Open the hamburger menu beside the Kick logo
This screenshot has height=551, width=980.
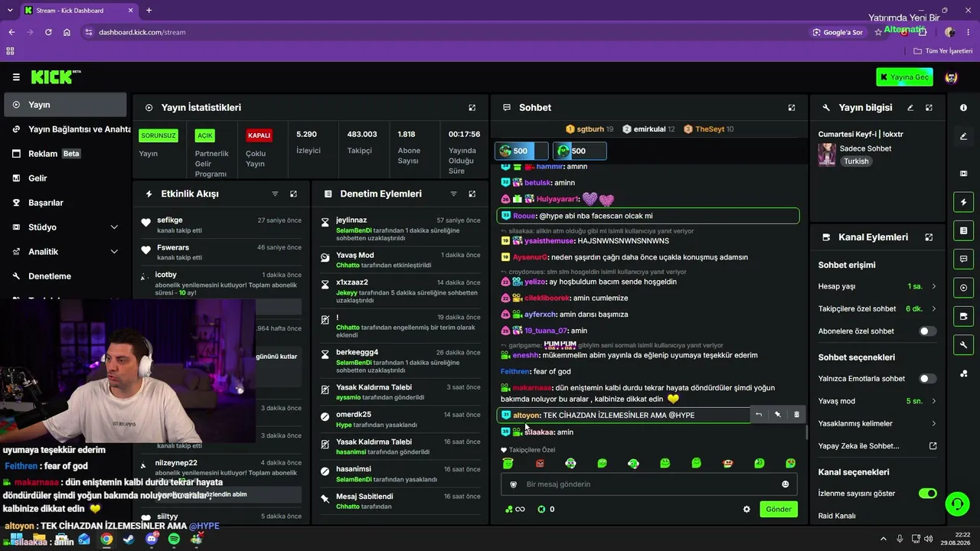(16, 77)
